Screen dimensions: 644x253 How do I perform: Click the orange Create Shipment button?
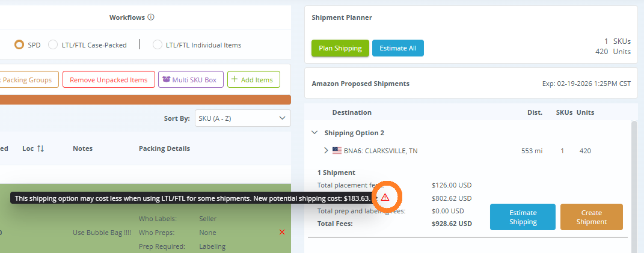591,217
